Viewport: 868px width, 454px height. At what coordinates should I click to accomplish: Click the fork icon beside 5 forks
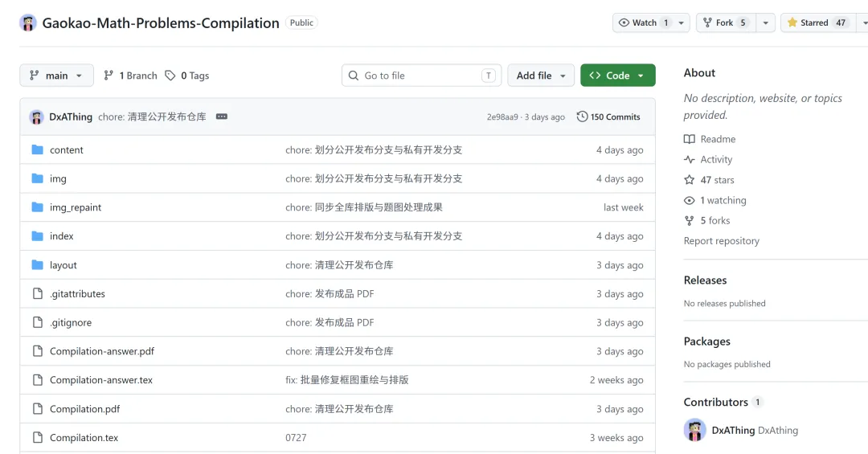tap(690, 220)
